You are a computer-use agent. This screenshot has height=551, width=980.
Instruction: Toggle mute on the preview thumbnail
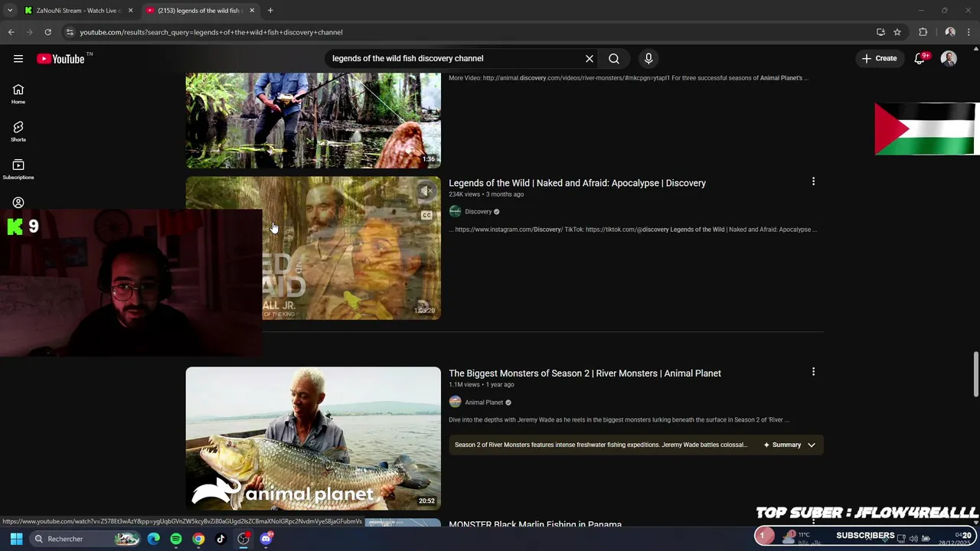pyautogui.click(x=426, y=191)
